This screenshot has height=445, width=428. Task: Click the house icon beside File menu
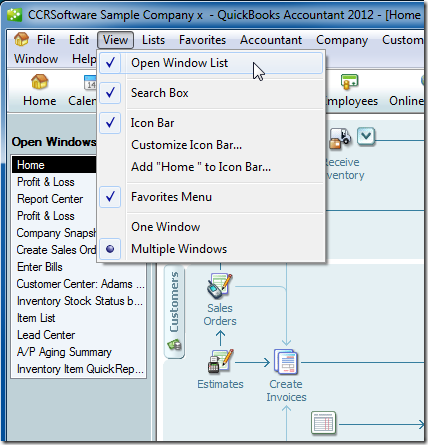click(21, 39)
